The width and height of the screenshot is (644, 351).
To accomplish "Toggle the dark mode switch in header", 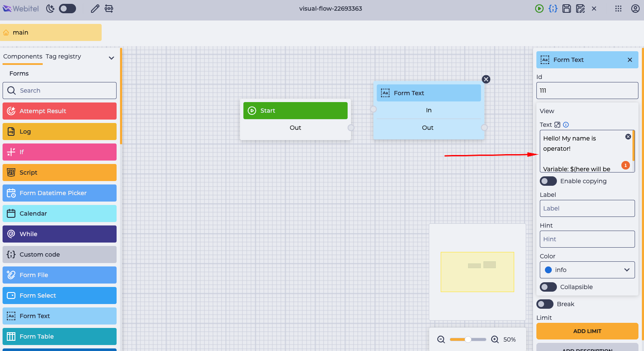I will coord(67,9).
